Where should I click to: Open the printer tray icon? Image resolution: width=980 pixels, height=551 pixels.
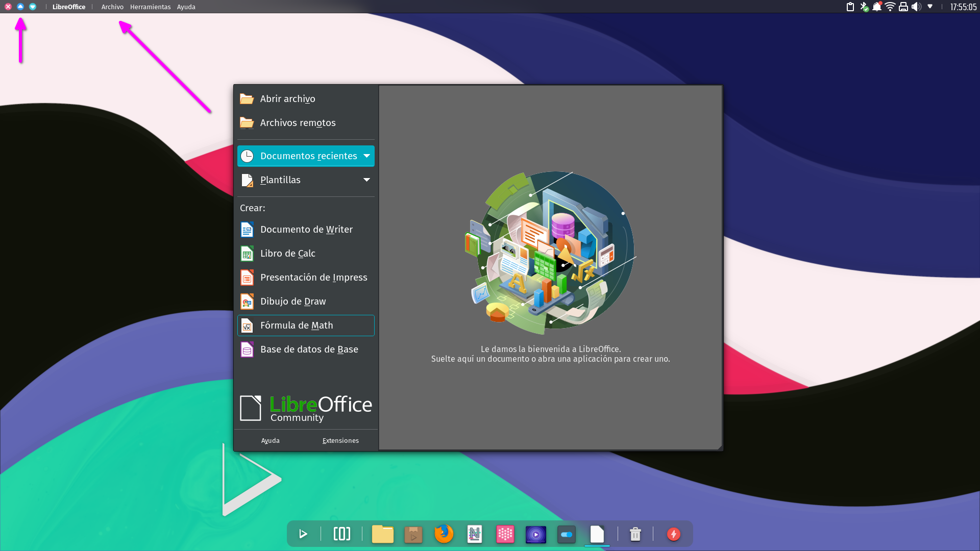[x=903, y=7]
